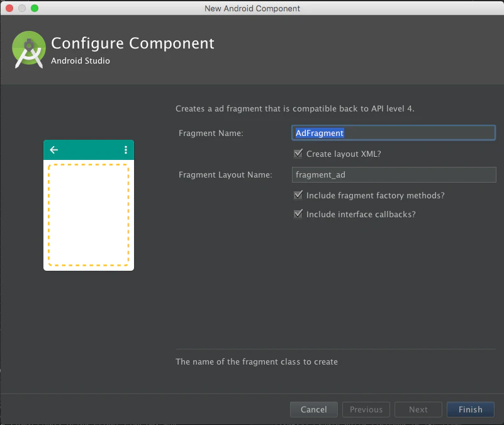The height and width of the screenshot is (425, 504).
Task: Uncheck the Create layout XML checkbox
Action: point(298,154)
